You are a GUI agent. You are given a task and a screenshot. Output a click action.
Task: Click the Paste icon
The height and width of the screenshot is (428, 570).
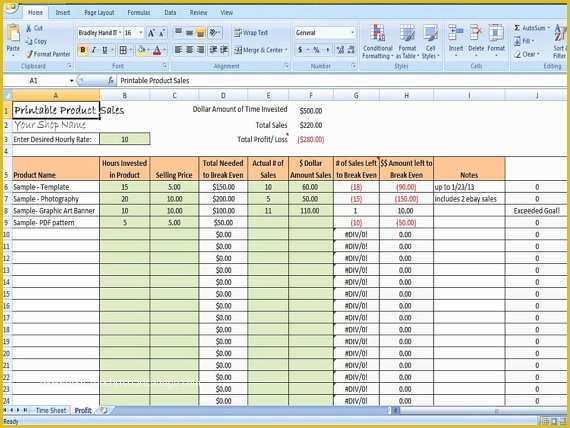(x=13, y=33)
